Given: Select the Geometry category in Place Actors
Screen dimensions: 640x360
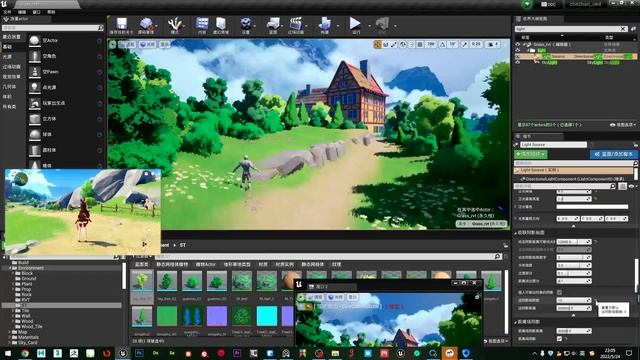Looking at the screenshot, I should pyautogui.click(x=9, y=87).
